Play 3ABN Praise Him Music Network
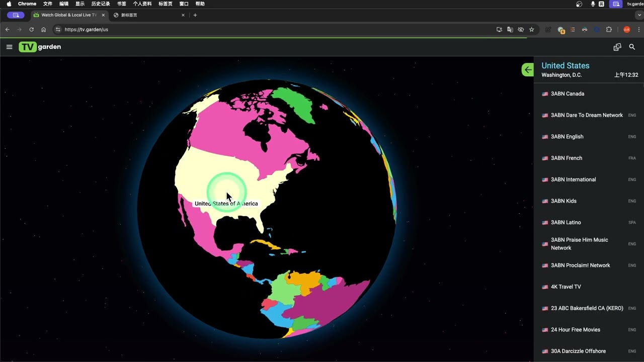This screenshot has width=644, height=362. pos(589,244)
